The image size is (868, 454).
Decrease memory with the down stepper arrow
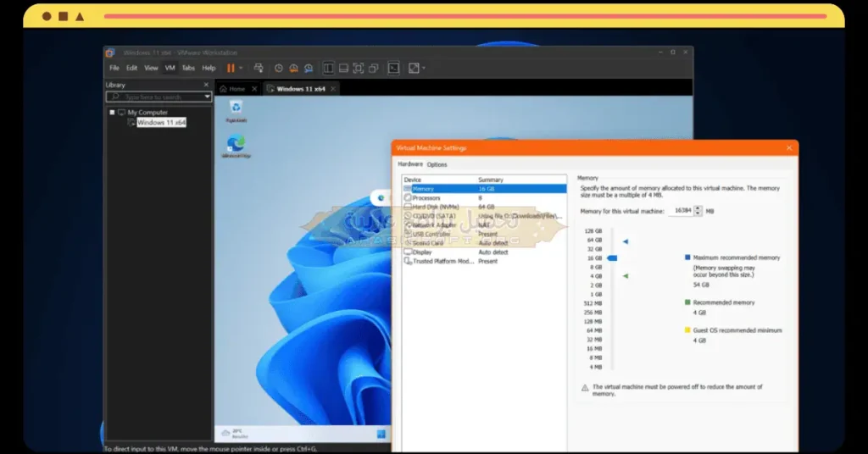698,213
